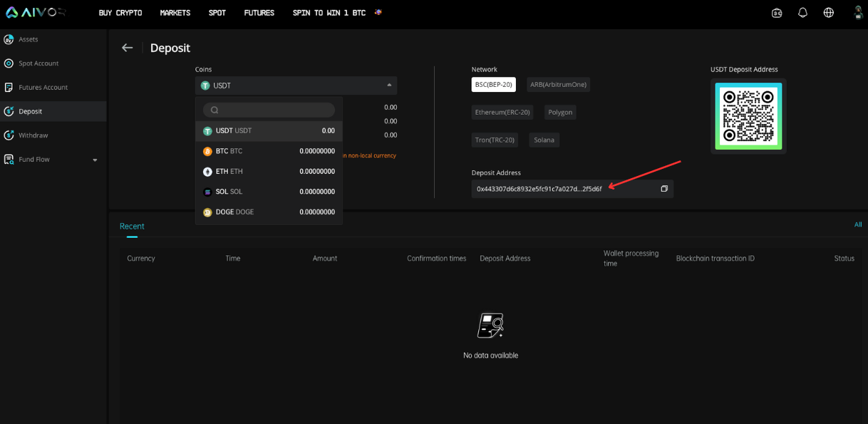Select Polygon network
Image resolution: width=868 pixels, height=424 pixels.
tap(560, 113)
